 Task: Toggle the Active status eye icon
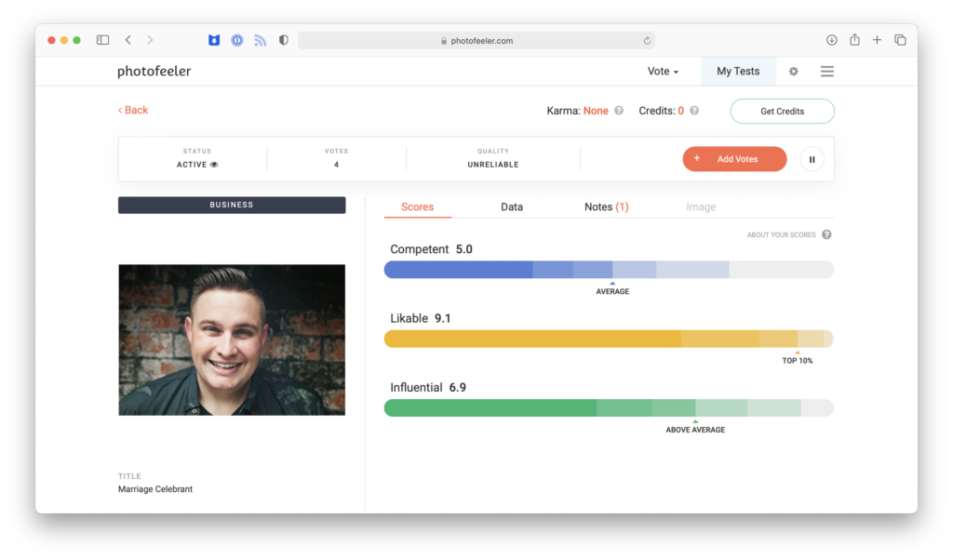pyautogui.click(x=214, y=165)
